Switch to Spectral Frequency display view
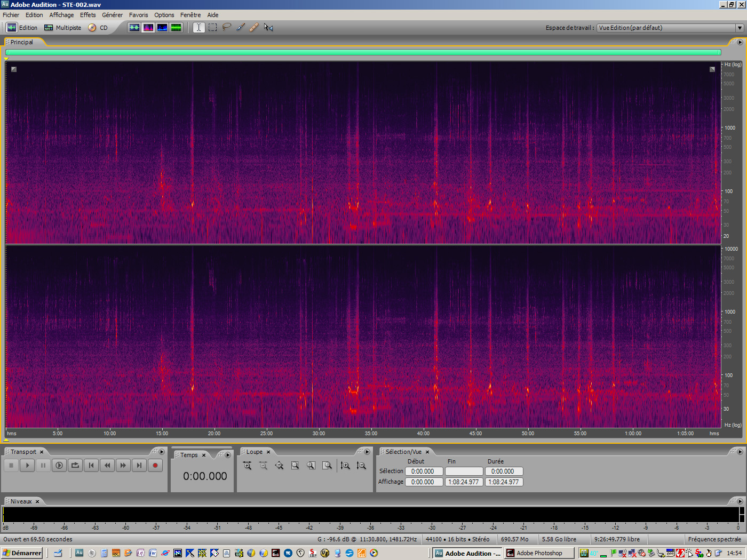Screen dimensions: 747x560 pos(148,27)
